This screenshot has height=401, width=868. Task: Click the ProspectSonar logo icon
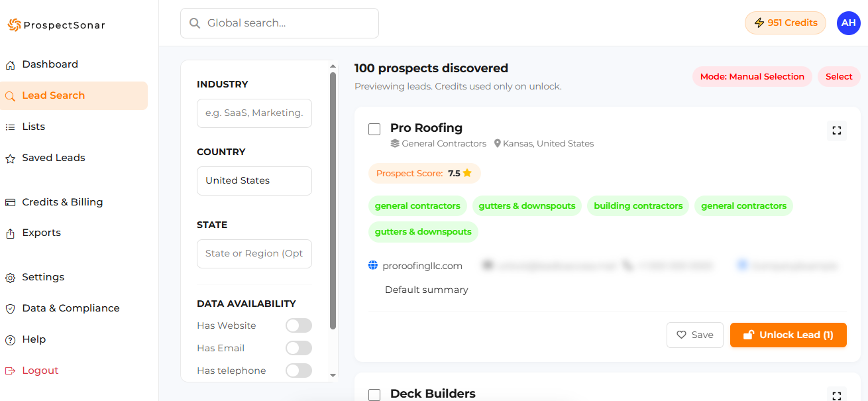[14, 25]
